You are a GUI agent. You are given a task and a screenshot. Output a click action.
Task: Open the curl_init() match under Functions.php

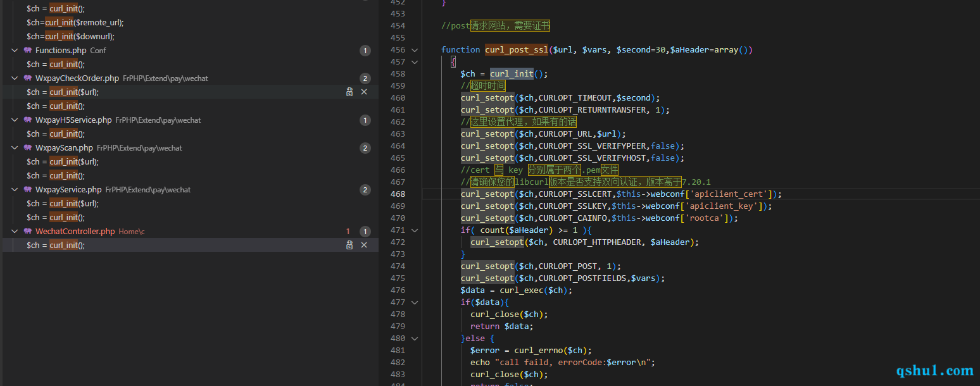coord(56,64)
